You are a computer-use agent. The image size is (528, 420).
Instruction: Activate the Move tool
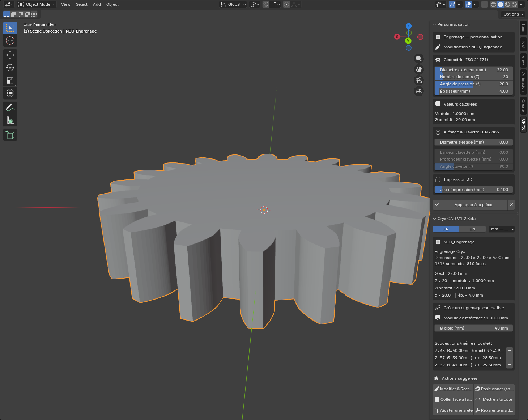(10, 55)
